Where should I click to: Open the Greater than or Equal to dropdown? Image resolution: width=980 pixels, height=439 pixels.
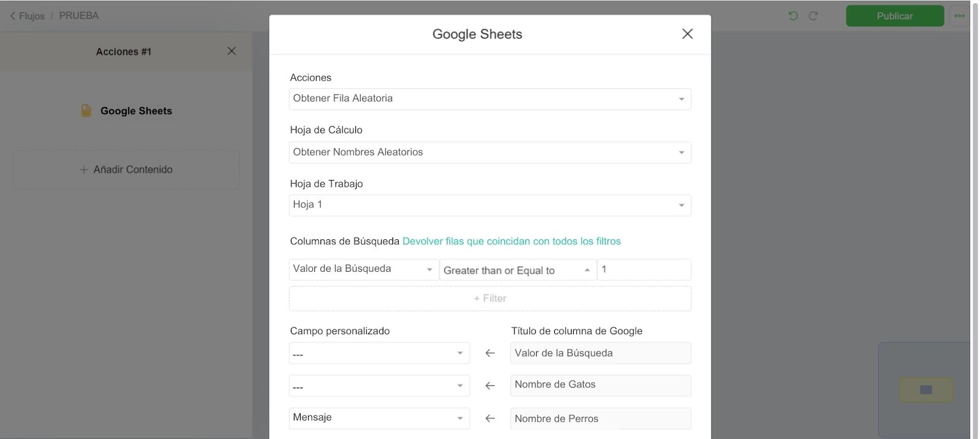pos(518,270)
